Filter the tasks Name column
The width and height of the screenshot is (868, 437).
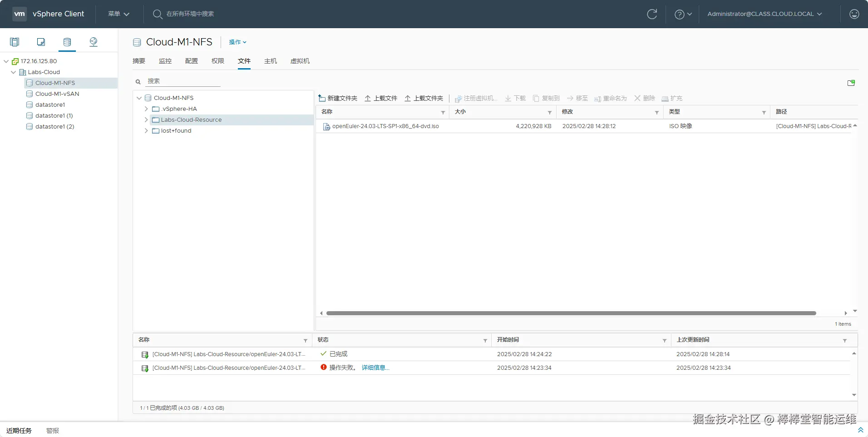(306, 340)
